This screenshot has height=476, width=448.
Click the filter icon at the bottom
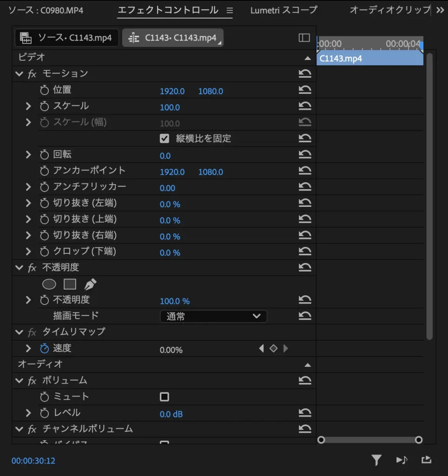point(376,460)
